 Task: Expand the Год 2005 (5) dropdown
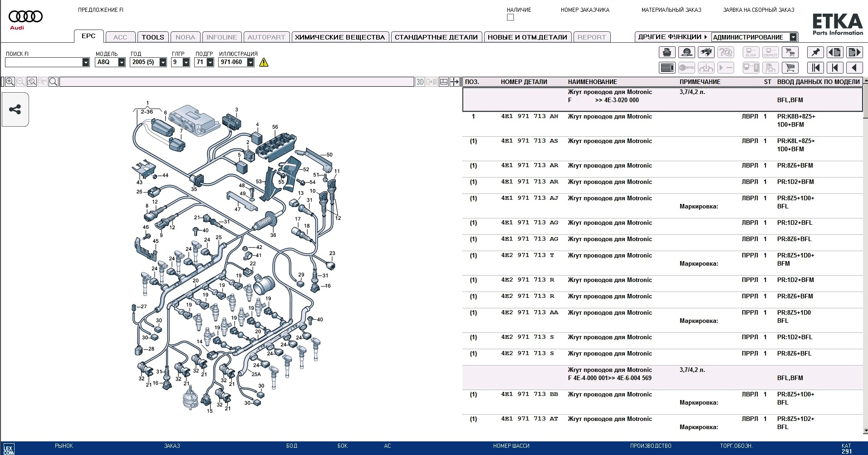(163, 62)
